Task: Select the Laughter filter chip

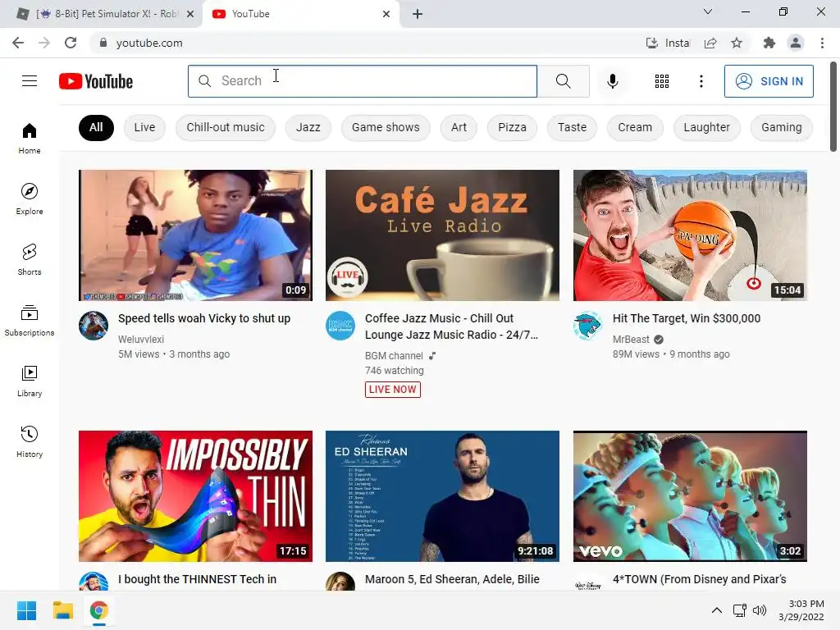Action: [x=706, y=127]
